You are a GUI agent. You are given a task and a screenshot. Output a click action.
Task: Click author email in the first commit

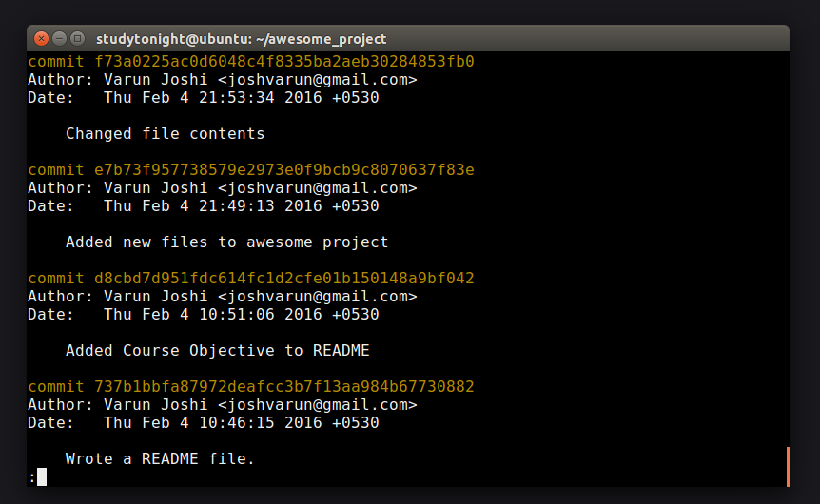coord(318,80)
